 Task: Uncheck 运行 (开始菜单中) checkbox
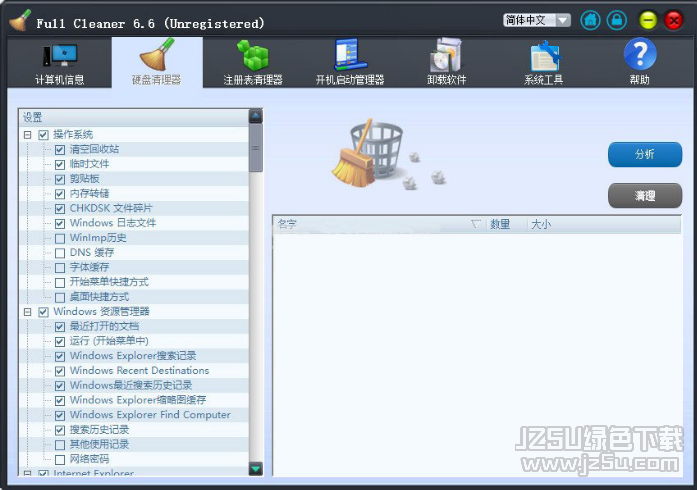(60, 341)
